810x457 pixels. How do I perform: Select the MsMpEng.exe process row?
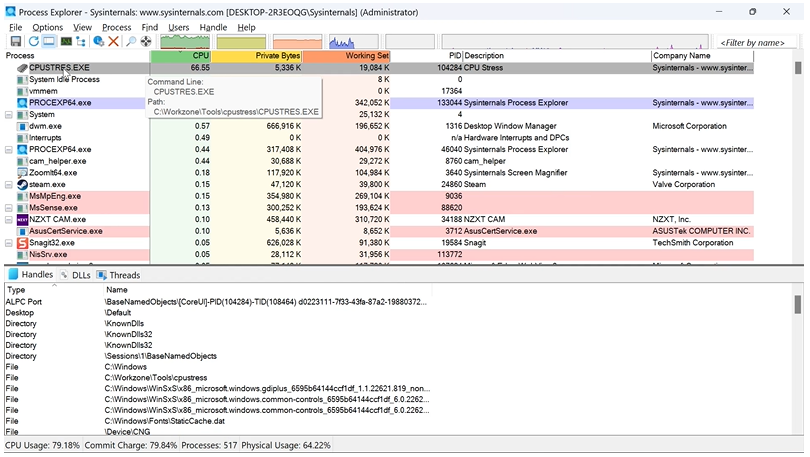point(55,197)
